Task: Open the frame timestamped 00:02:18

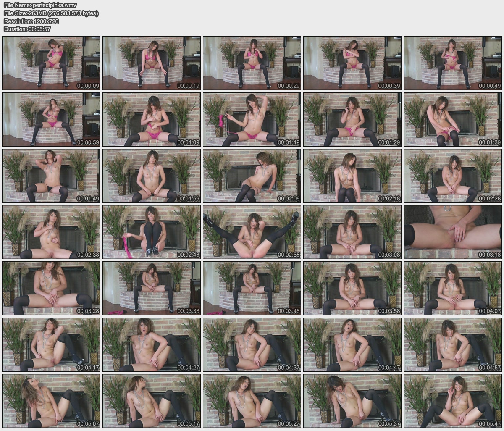Action: 352,176
